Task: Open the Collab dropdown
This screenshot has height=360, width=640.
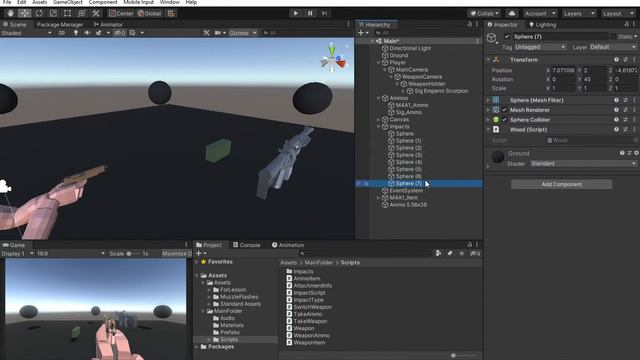Action: tap(484, 13)
